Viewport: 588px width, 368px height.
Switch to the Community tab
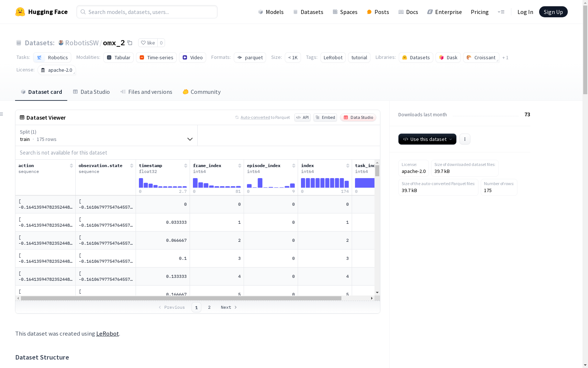tap(202, 92)
